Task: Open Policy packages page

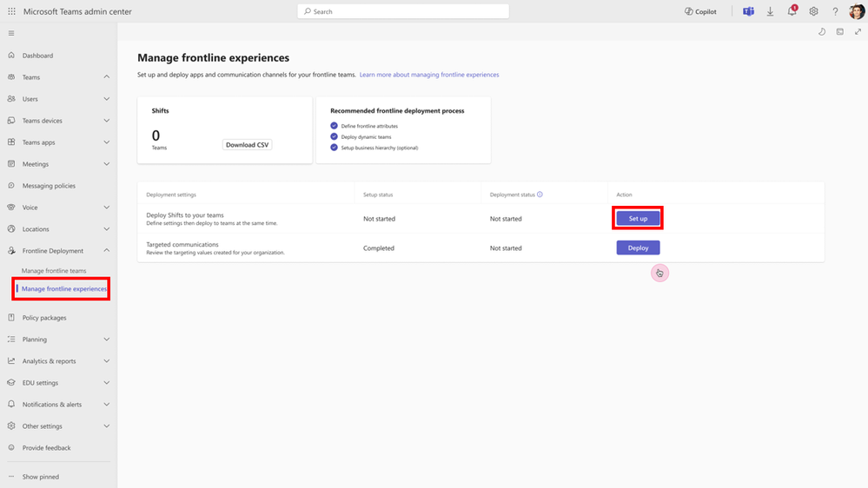Action: point(44,318)
